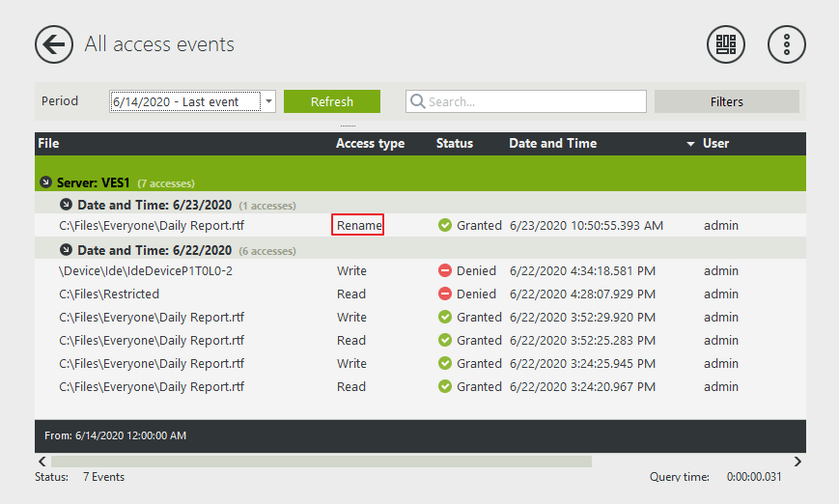Viewport: 839px width, 504px height.
Task: Sort by the Access type column header
Action: tap(370, 144)
